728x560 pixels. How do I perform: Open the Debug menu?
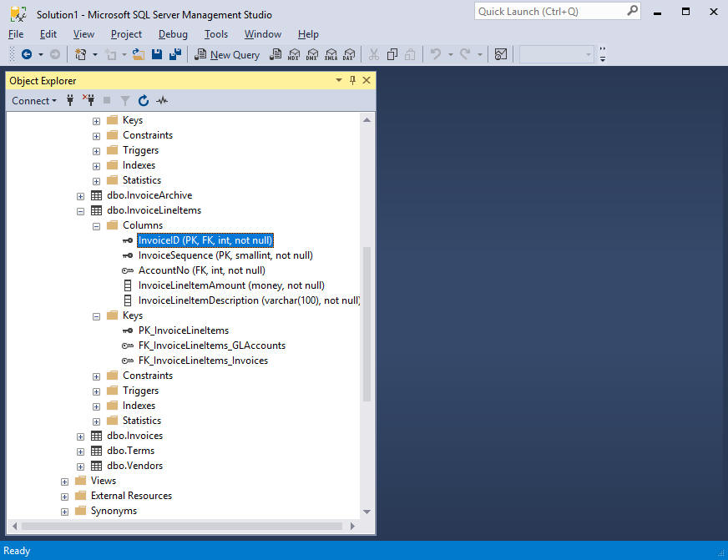(173, 34)
